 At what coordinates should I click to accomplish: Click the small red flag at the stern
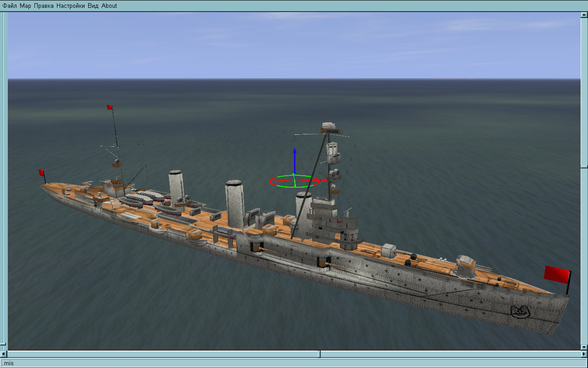41,173
